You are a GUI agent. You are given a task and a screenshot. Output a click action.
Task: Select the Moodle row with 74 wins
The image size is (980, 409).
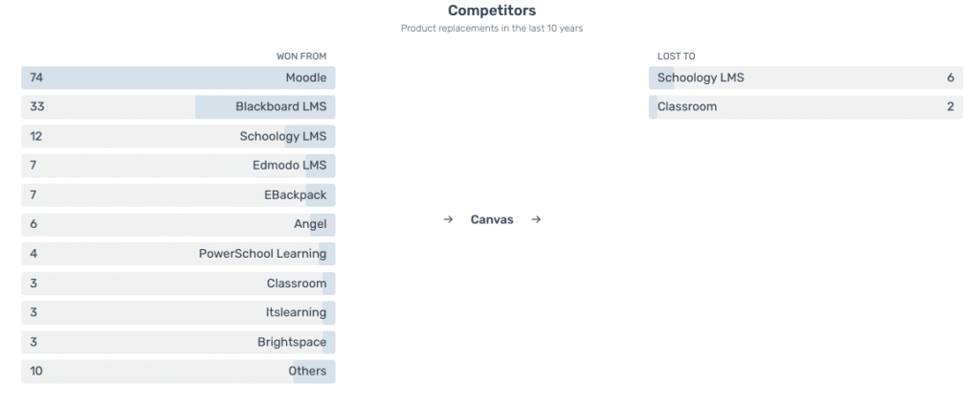tap(178, 78)
